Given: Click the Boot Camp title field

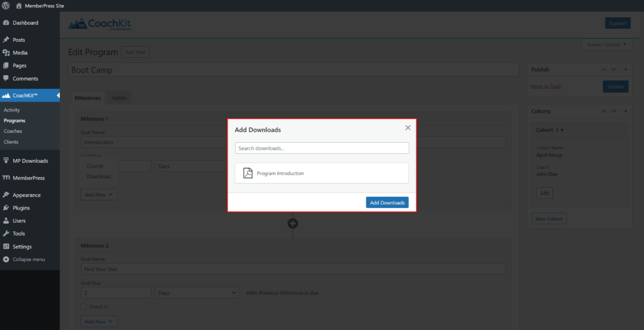Looking at the screenshot, I should [x=293, y=70].
